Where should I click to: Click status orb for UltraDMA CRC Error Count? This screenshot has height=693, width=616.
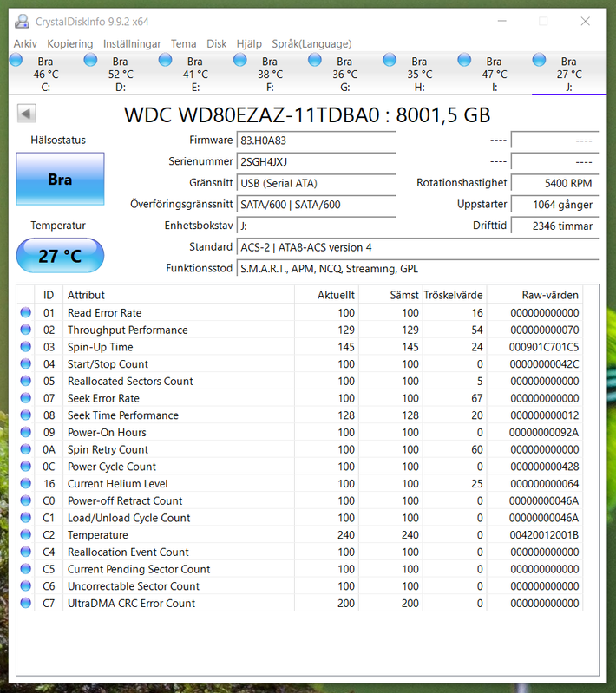[x=26, y=604]
